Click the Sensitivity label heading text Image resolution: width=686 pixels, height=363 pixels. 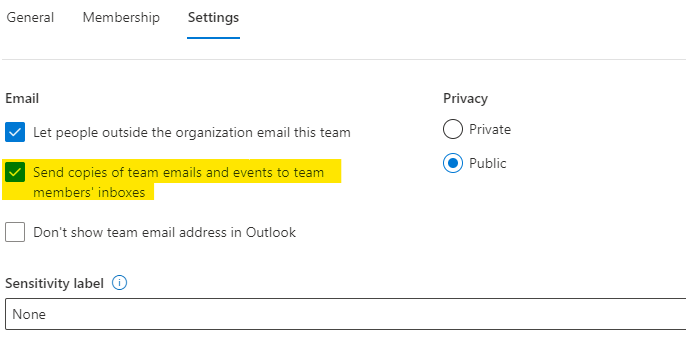point(54,283)
